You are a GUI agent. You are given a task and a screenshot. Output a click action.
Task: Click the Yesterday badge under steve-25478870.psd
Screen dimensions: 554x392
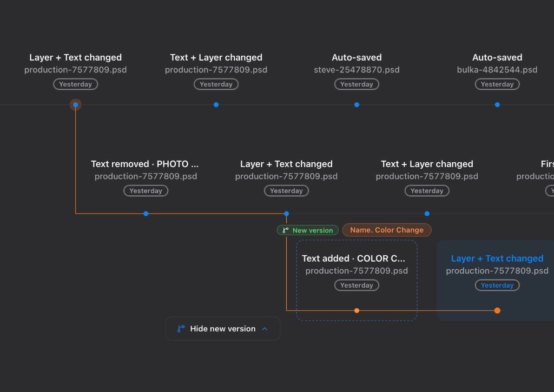(x=357, y=84)
